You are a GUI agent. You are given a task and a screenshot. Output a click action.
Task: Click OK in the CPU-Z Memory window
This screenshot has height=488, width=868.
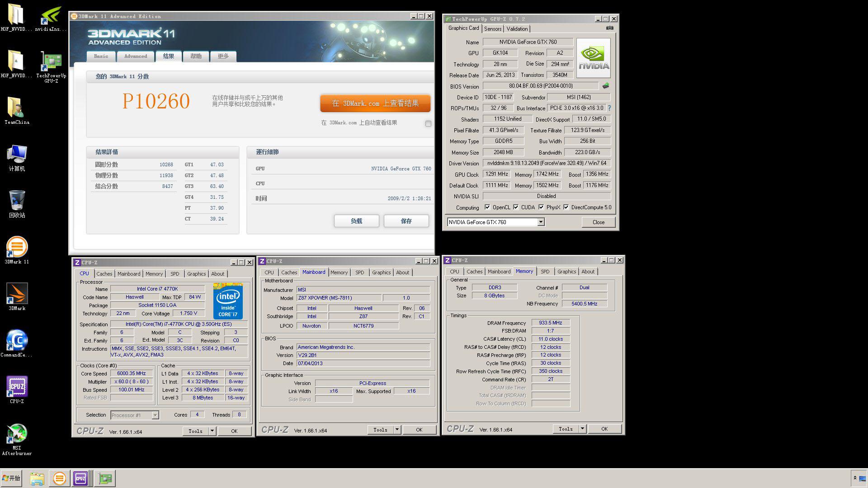(604, 429)
